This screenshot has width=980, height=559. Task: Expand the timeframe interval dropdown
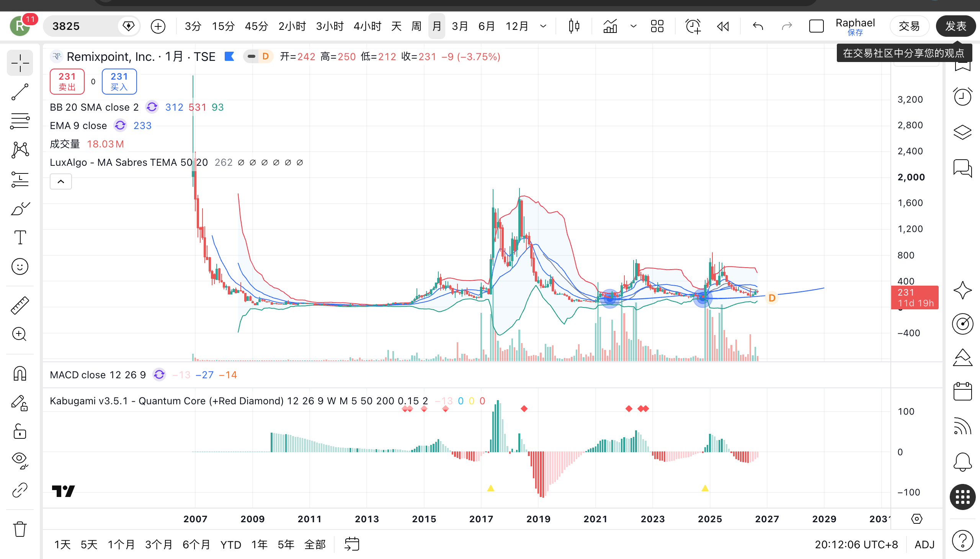[543, 26]
